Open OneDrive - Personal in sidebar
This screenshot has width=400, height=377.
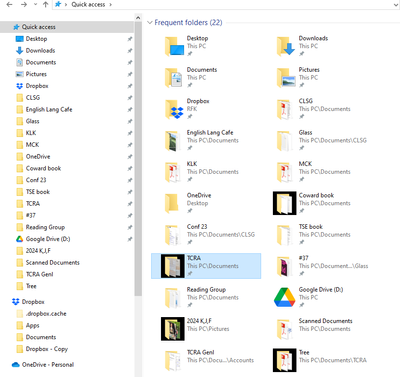point(48,365)
